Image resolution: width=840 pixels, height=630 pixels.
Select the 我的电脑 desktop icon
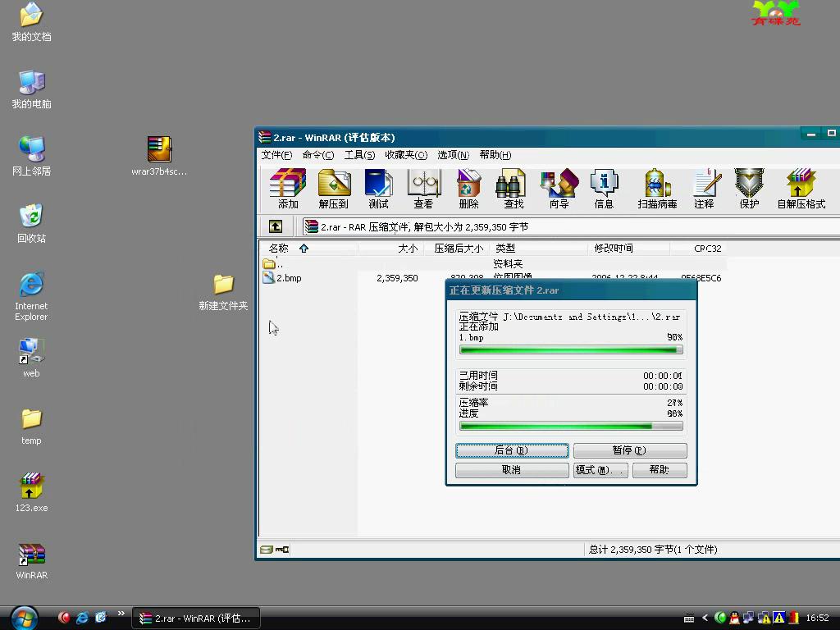tap(31, 89)
